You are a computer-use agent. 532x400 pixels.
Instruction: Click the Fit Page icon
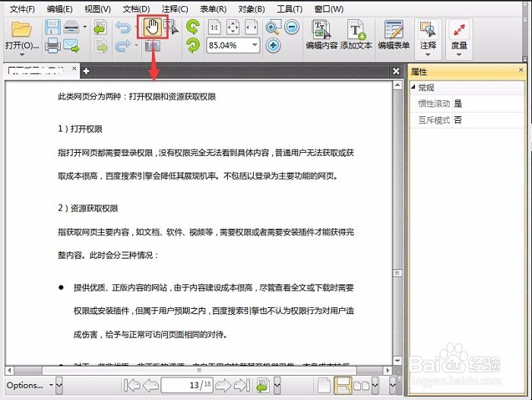pyautogui.click(x=233, y=27)
